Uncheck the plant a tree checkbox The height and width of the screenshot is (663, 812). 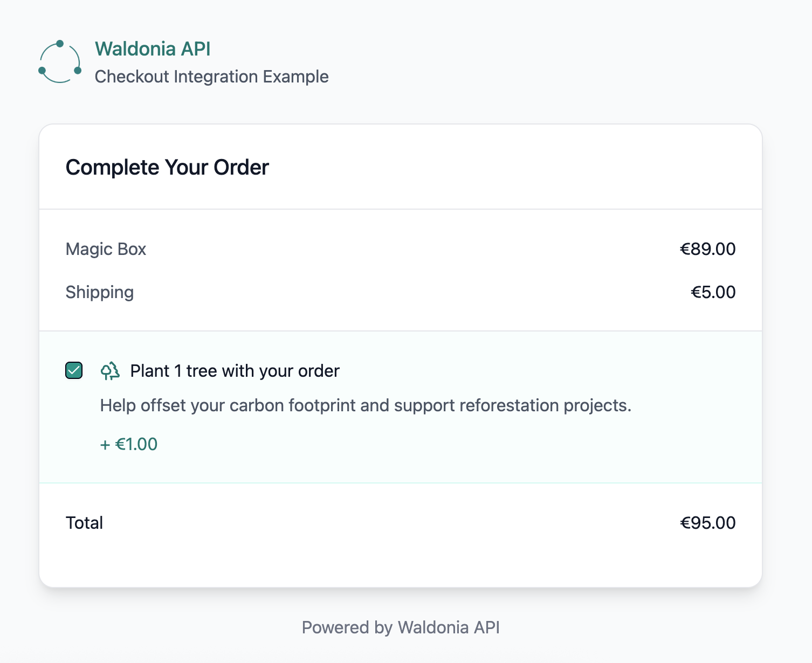(x=74, y=371)
